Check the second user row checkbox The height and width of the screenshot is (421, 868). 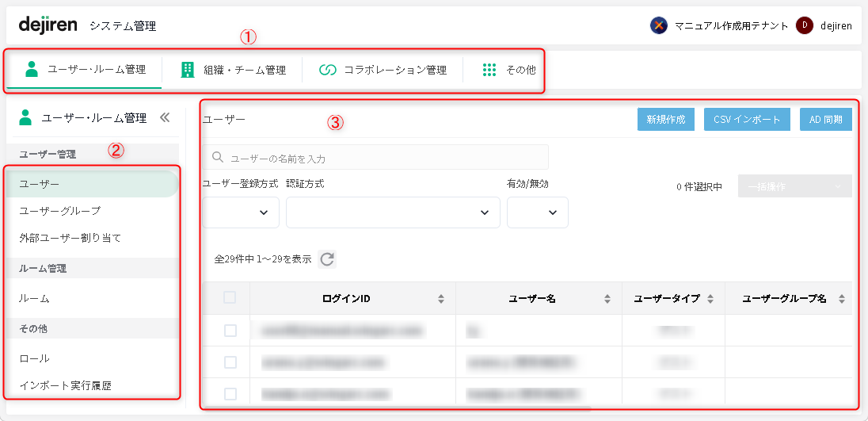point(230,362)
